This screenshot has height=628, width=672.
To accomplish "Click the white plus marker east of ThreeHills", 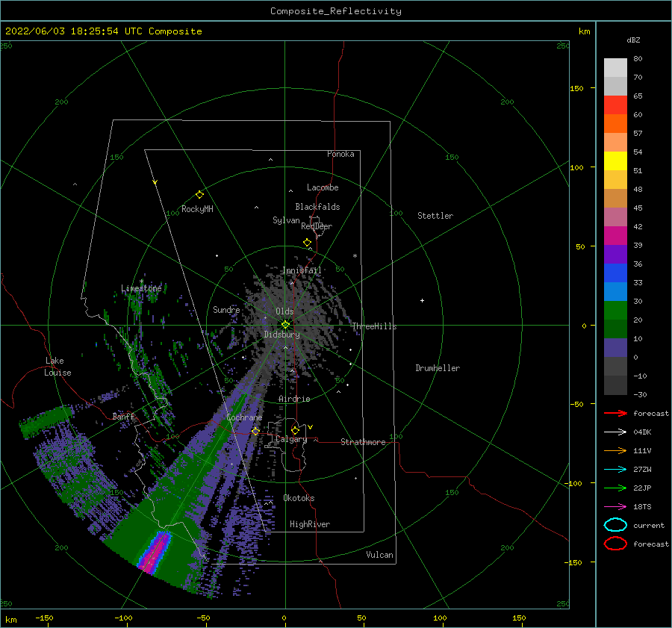I will [422, 300].
